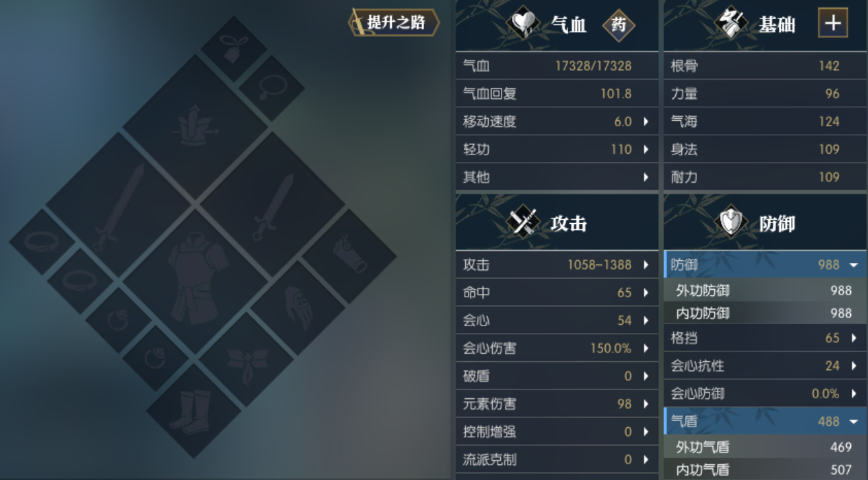Click the plus icon beside 基础
Image resolution: width=868 pixels, height=480 pixels.
pos(833,23)
